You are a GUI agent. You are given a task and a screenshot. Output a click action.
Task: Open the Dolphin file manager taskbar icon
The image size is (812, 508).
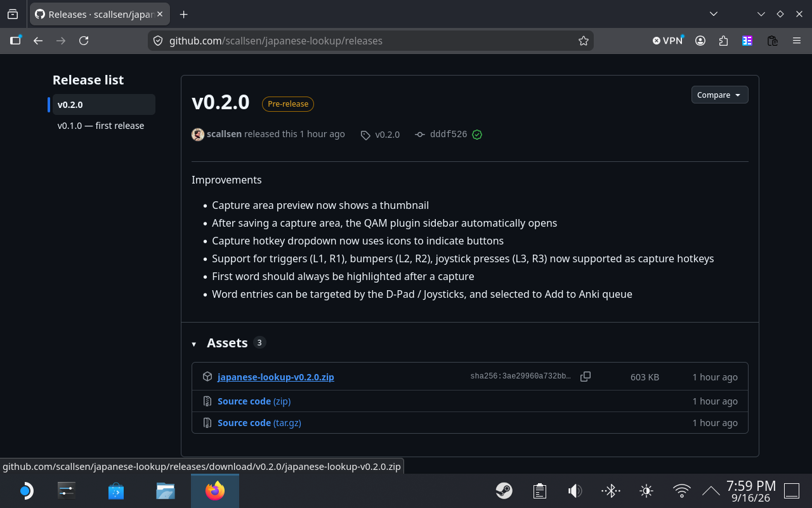166,491
